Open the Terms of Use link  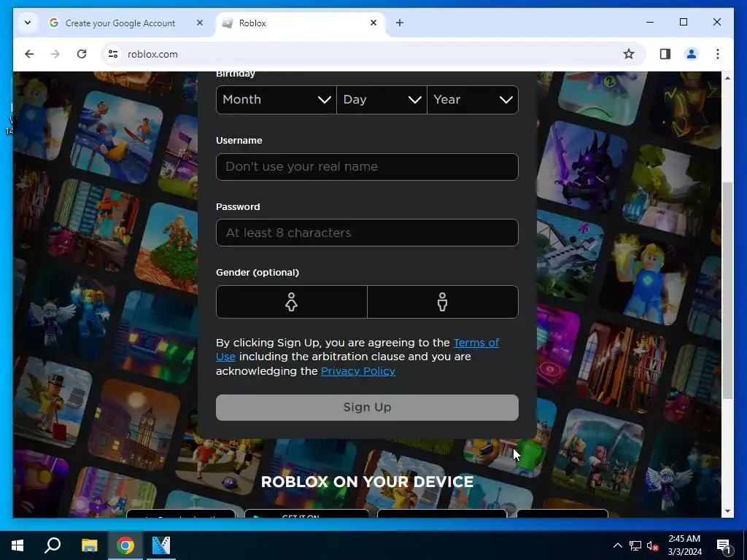(476, 343)
